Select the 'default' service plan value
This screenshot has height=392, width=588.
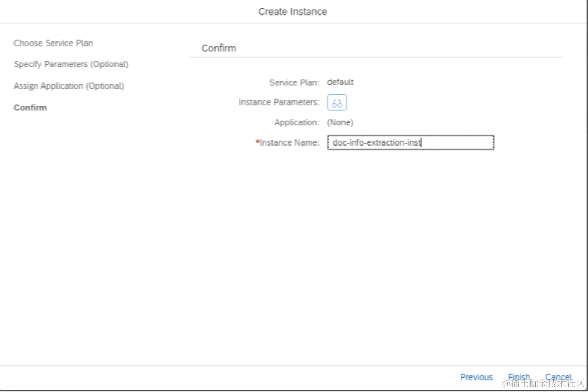point(340,82)
